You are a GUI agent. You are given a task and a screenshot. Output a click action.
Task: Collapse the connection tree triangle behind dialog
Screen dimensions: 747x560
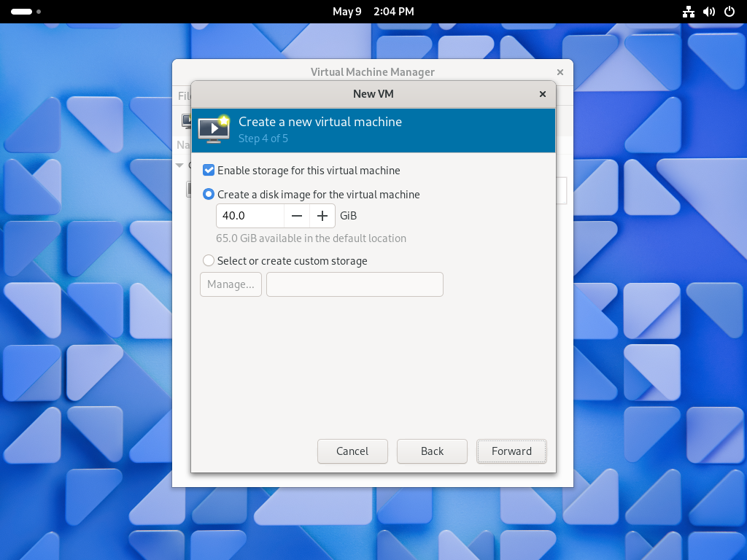[x=180, y=166]
